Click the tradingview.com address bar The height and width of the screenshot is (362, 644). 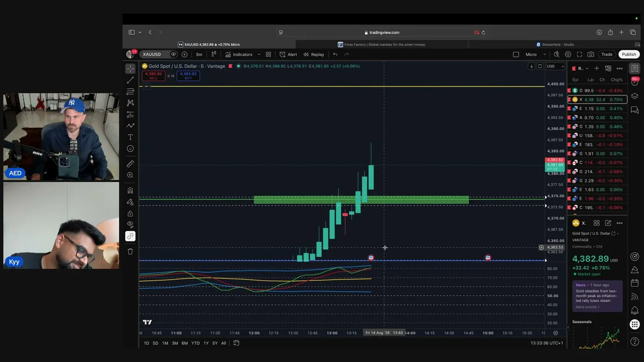382,32
